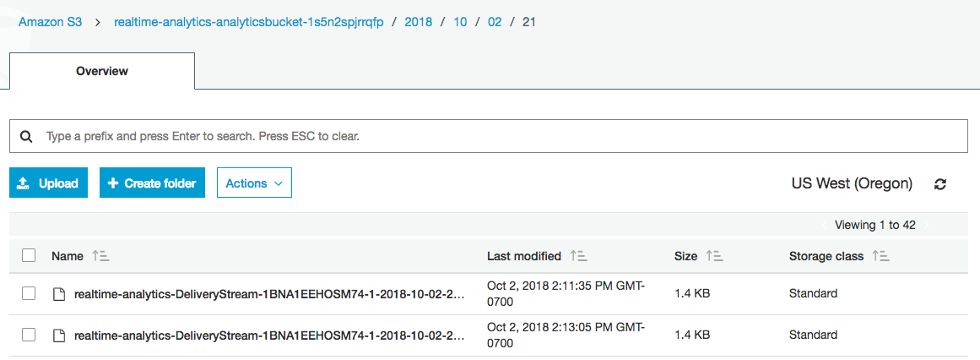Sort by Last modified using its sort icon

click(578, 256)
